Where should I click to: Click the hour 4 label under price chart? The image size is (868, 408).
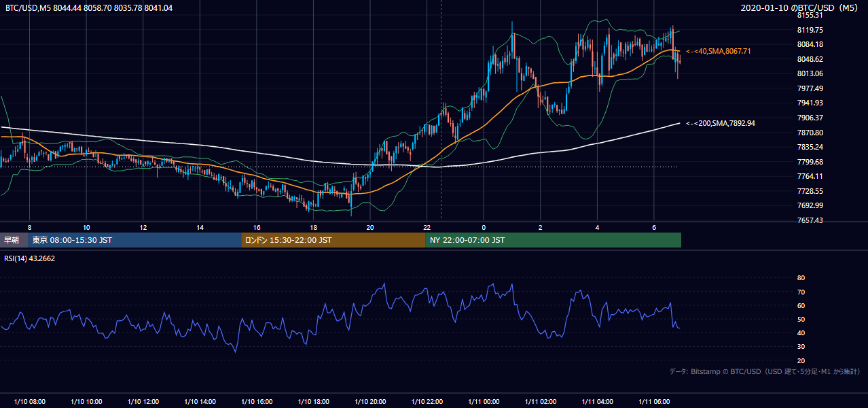(597, 227)
